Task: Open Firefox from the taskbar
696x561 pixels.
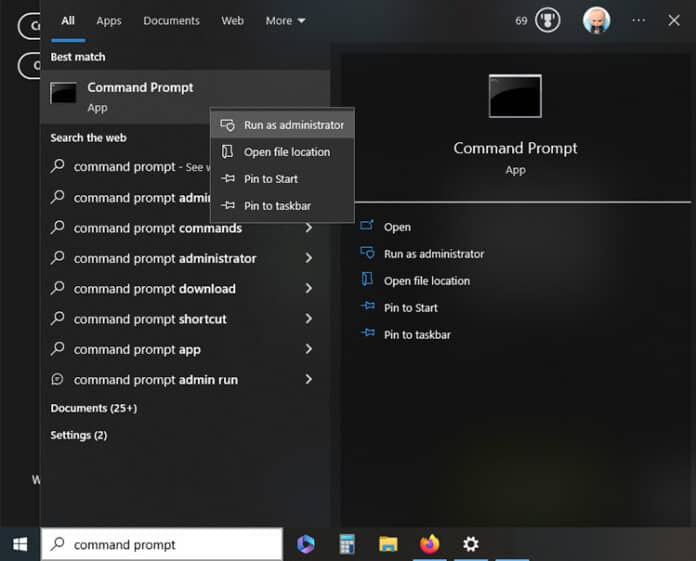Action: (429, 544)
